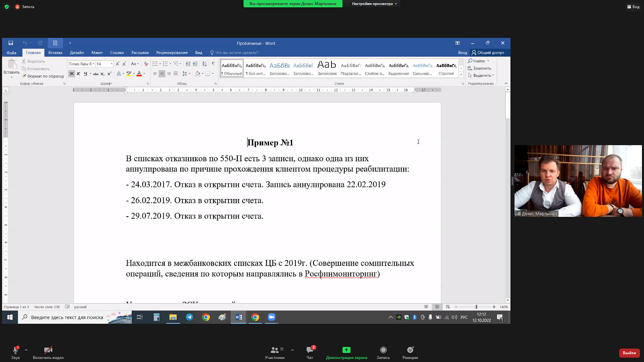
Task: Open the font color (red A) button
Action: 139,74
